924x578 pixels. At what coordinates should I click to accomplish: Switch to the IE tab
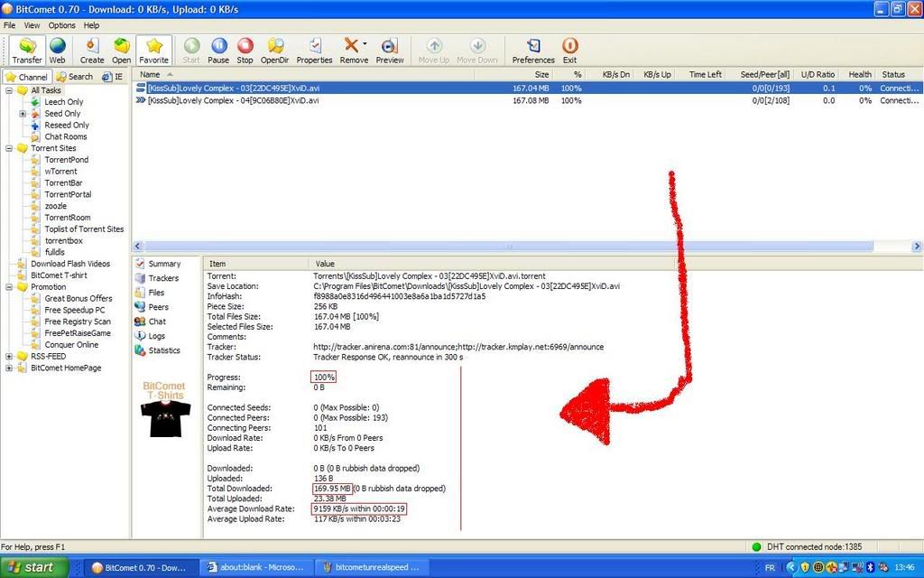[x=113, y=77]
